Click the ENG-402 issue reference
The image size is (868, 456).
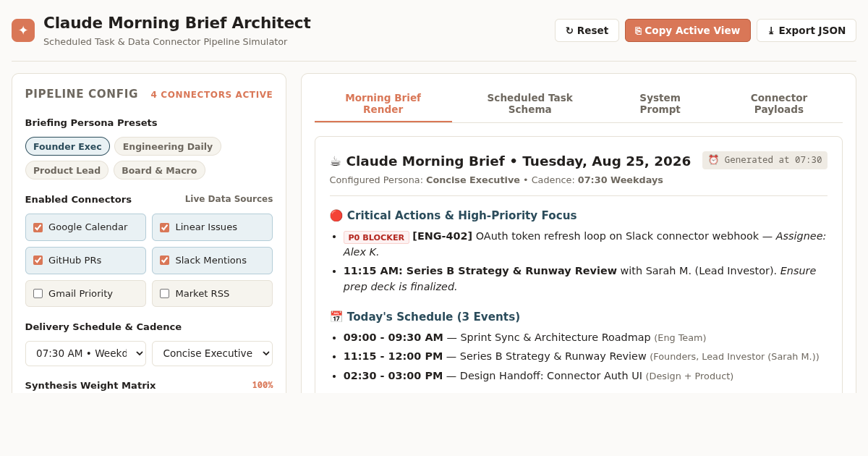point(443,236)
